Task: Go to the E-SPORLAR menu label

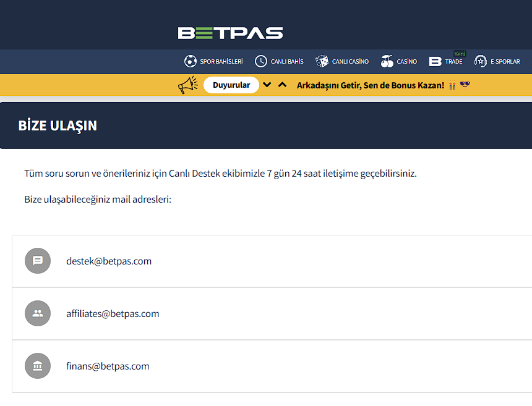Action: pyautogui.click(x=505, y=62)
